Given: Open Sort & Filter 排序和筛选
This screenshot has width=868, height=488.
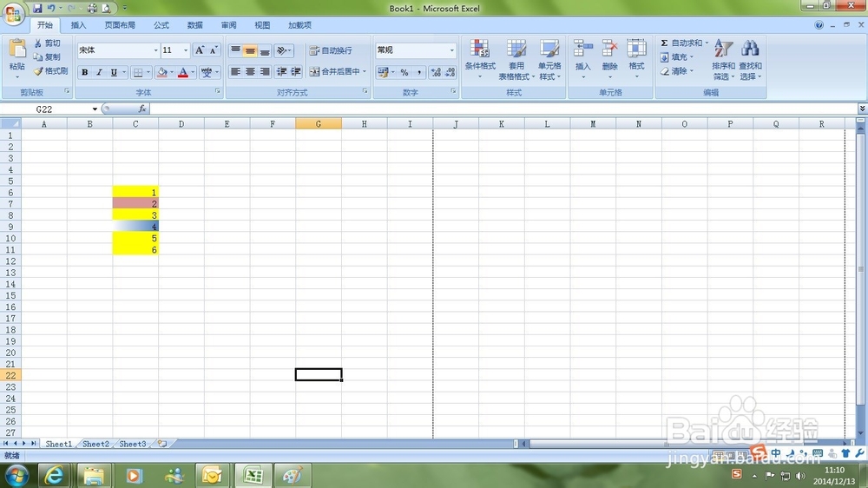Looking at the screenshot, I should click(x=724, y=59).
